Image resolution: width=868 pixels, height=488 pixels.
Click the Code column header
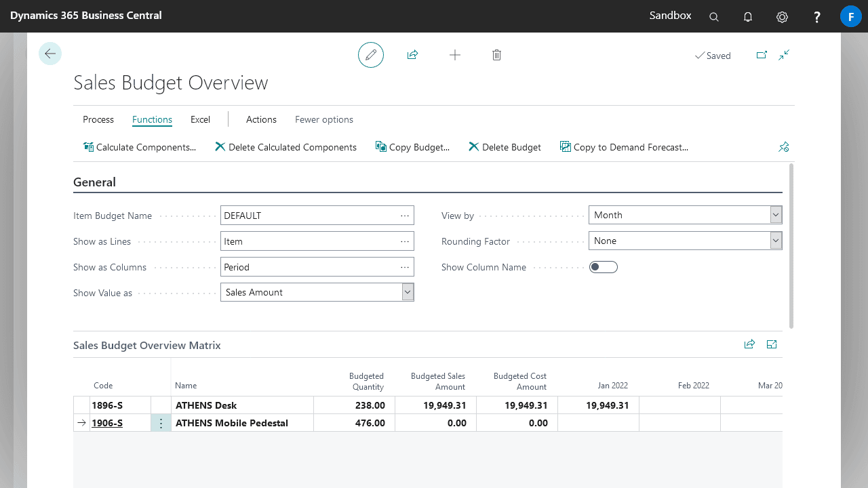(x=103, y=385)
